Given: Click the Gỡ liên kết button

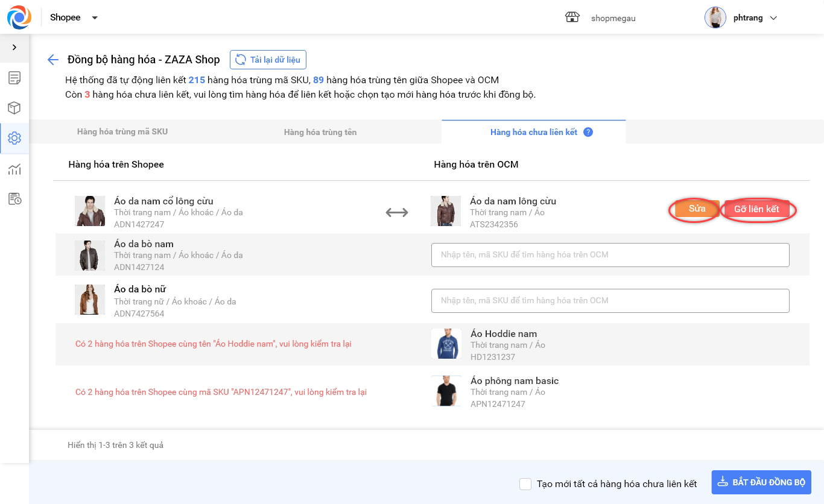Looking at the screenshot, I should [x=756, y=209].
